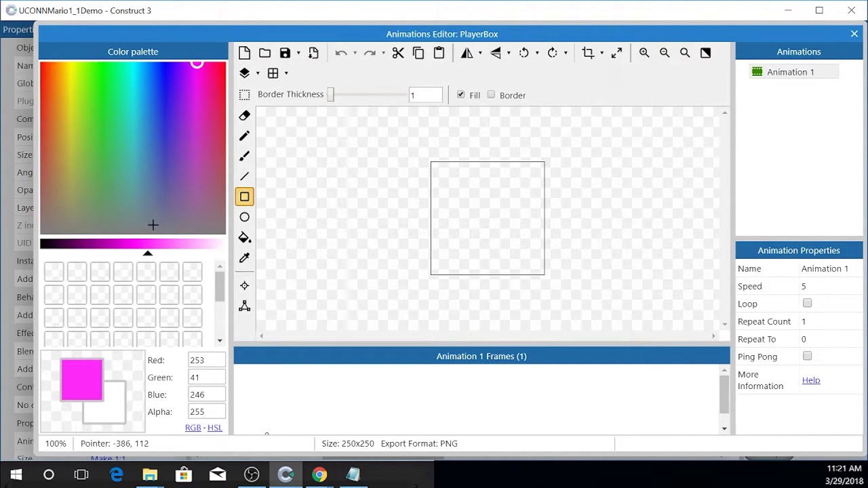Click the hue brightness gradient bar
This screenshot has height=488, width=868.
(x=133, y=244)
